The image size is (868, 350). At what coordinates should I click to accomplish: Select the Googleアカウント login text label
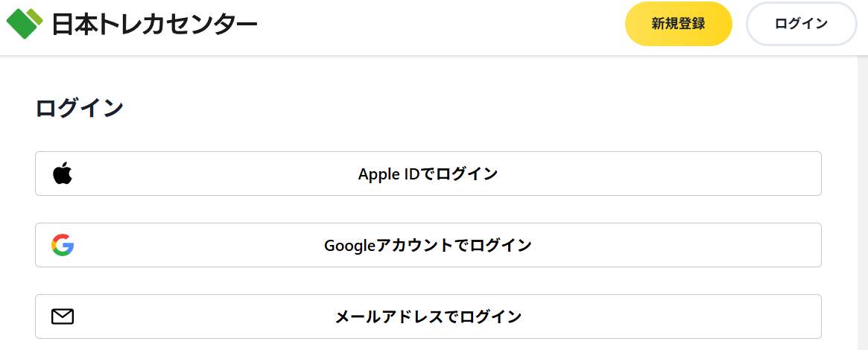pyautogui.click(x=428, y=245)
